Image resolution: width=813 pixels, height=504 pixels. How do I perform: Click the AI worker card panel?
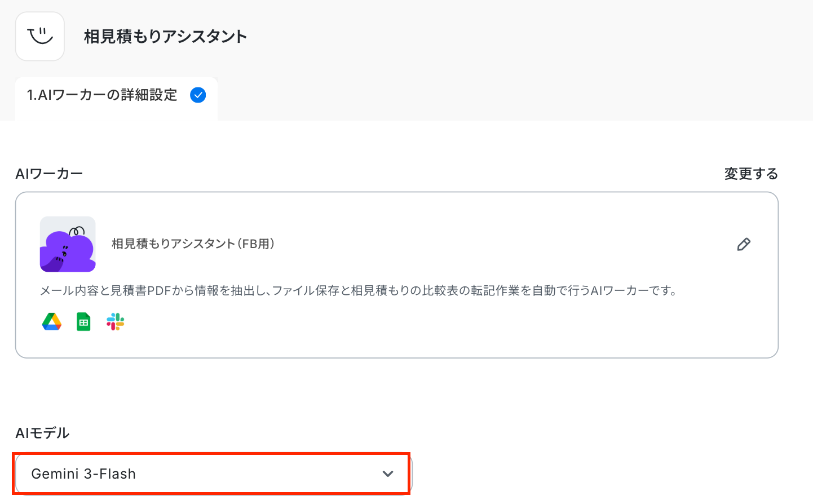397,275
